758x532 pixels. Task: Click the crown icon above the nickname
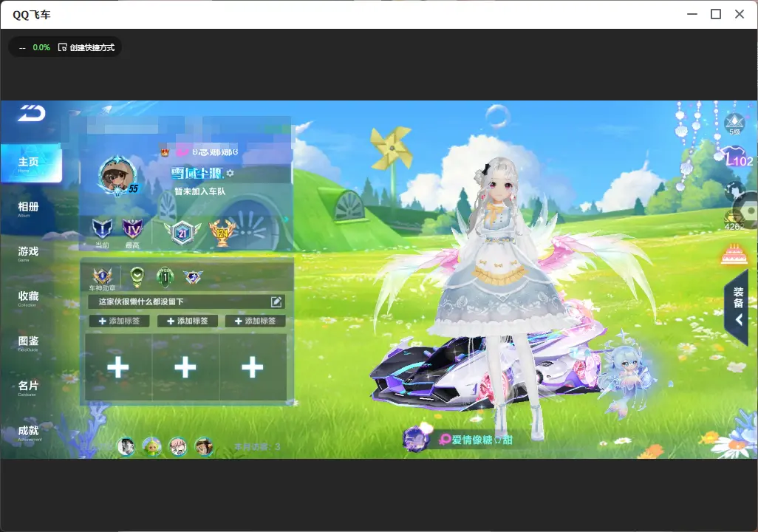pos(165,152)
